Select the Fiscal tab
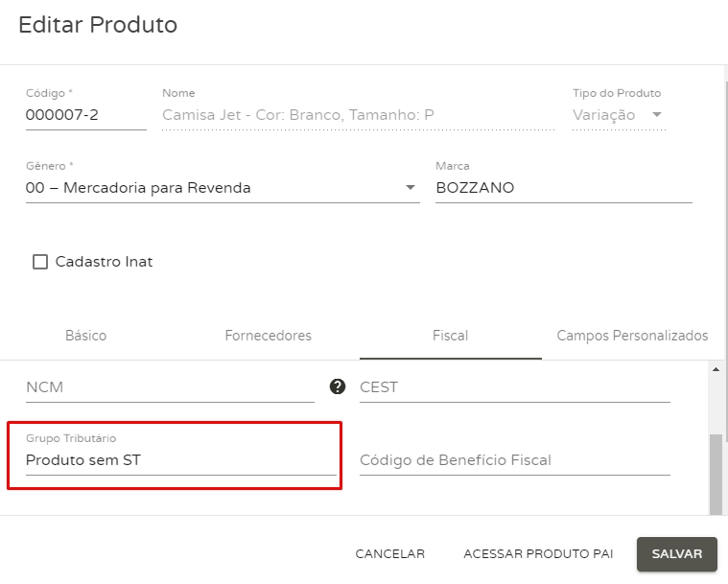The width and height of the screenshot is (728, 584). [x=450, y=336]
